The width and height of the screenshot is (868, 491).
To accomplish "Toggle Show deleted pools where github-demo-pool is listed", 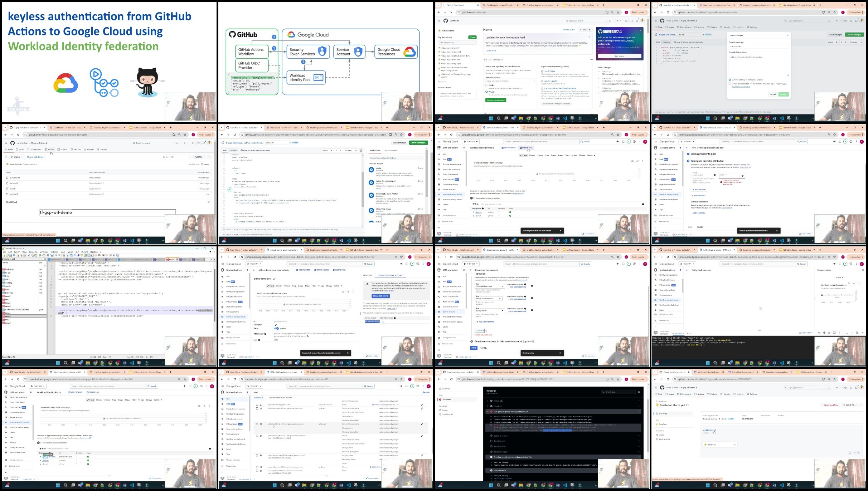I will click(x=39, y=443).
